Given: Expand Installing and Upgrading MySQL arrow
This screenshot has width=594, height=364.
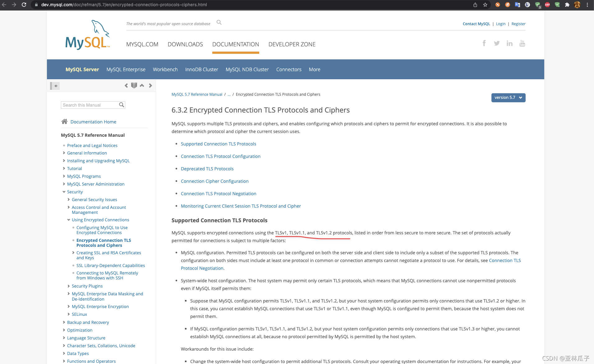Looking at the screenshot, I should click(64, 161).
